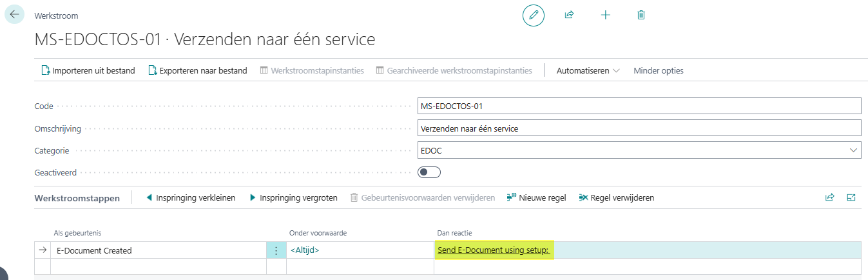868x280 pixels.
Task: Open the three-dot row menu
Action: (x=276, y=250)
